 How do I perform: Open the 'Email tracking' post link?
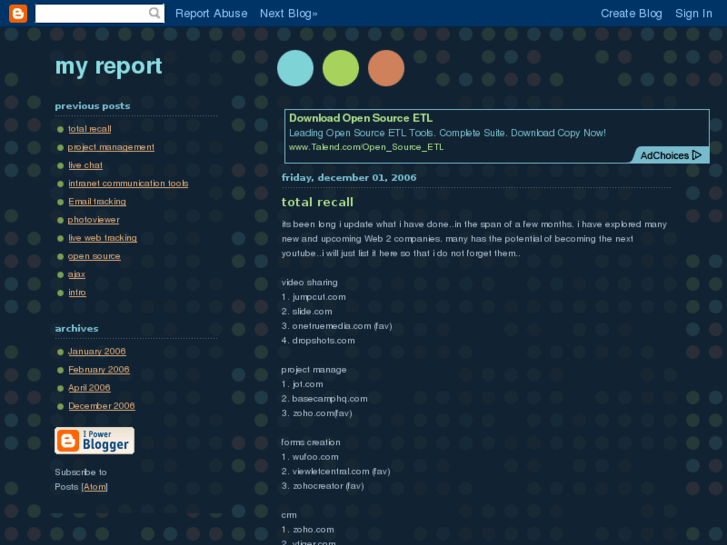[97, 201]
